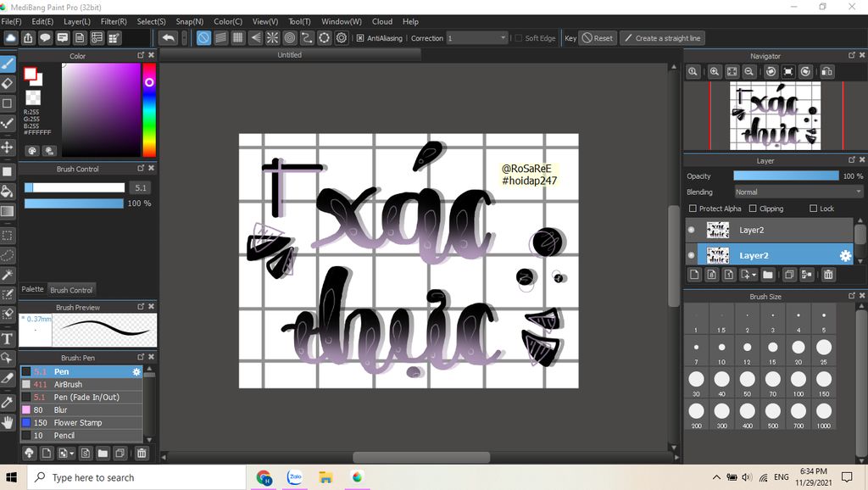Activate the Lasso selection tool

(8, 255)
